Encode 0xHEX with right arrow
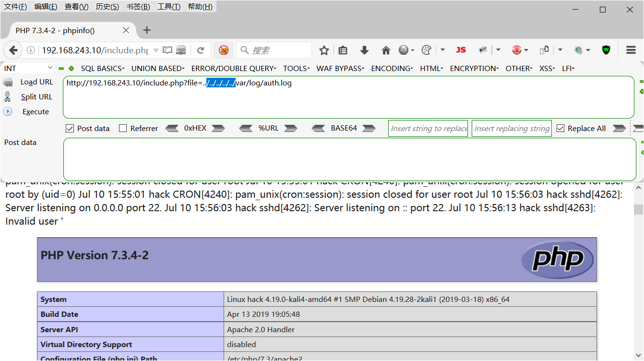 pyautogui.click(x=218, y=128)
